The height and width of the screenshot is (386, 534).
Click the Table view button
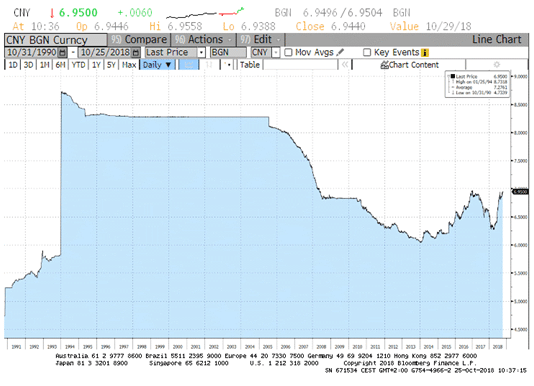point(250,64)
